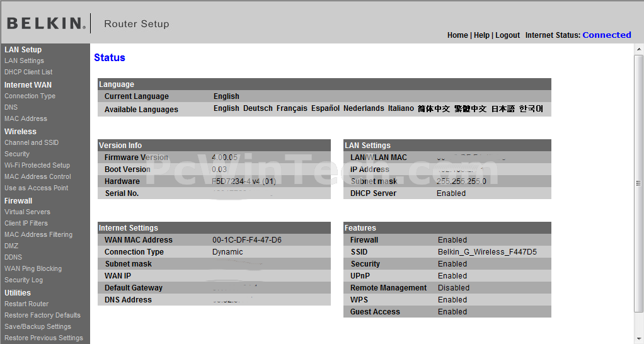Switch language to Français
This screenshot has width=644, height=344.
click(292, 108)
